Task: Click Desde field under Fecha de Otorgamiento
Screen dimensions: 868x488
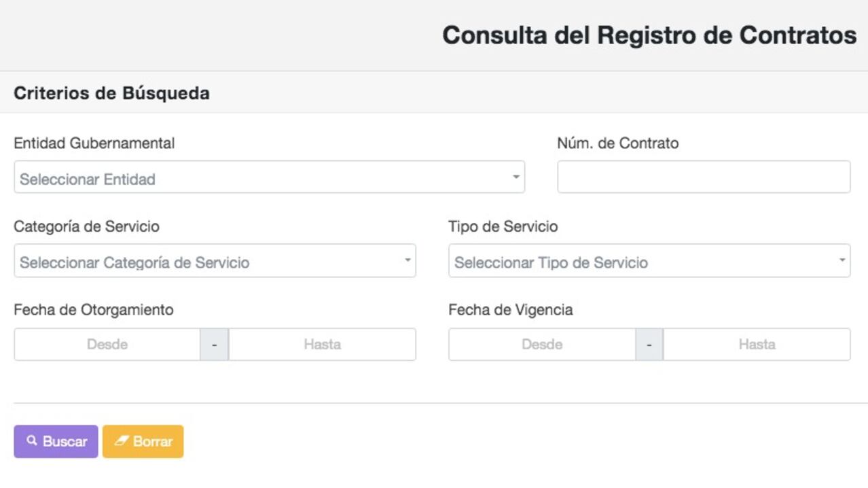Action: (107, 344)
